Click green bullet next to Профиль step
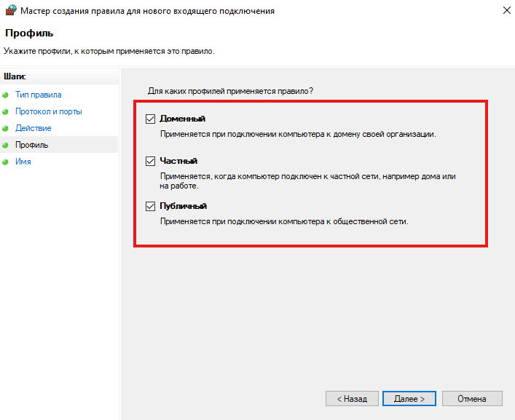Image resolution: width=515 pixels, height=420 pixels. [x=6, y=146]
